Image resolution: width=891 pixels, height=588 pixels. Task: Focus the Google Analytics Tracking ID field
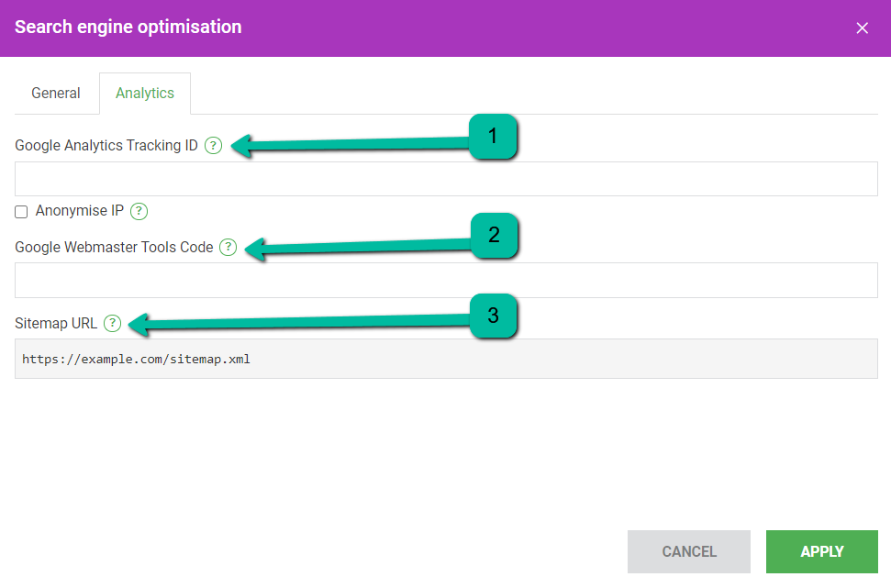point(446,179)
